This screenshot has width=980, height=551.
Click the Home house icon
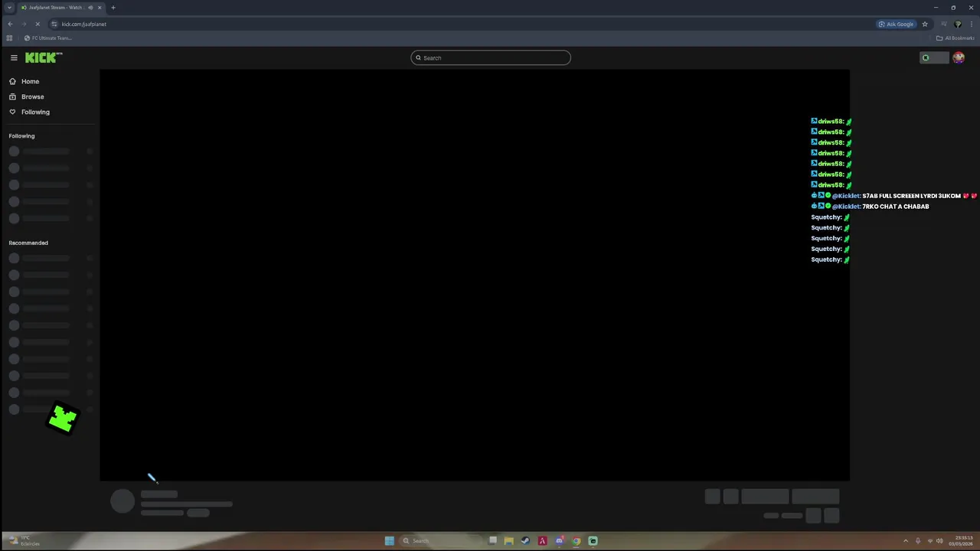click(x=12, y=81)
